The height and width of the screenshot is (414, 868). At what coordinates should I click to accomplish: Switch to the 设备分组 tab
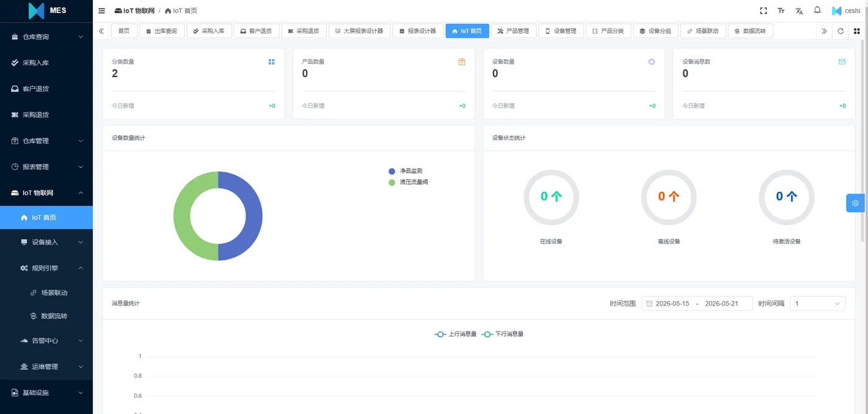coord(655,31)
